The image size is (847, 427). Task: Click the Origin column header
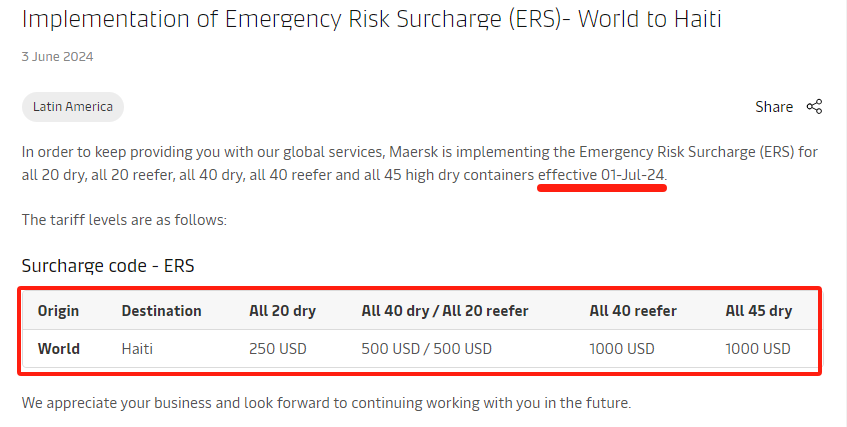click(58, 311)
